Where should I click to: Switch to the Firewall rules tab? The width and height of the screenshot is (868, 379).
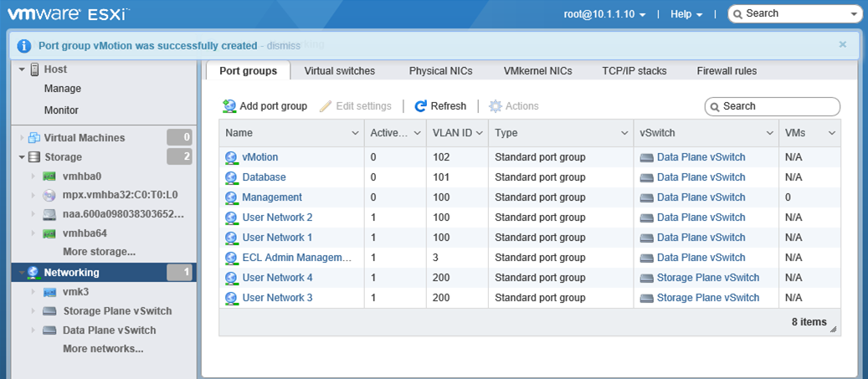(x=726, y=71)
